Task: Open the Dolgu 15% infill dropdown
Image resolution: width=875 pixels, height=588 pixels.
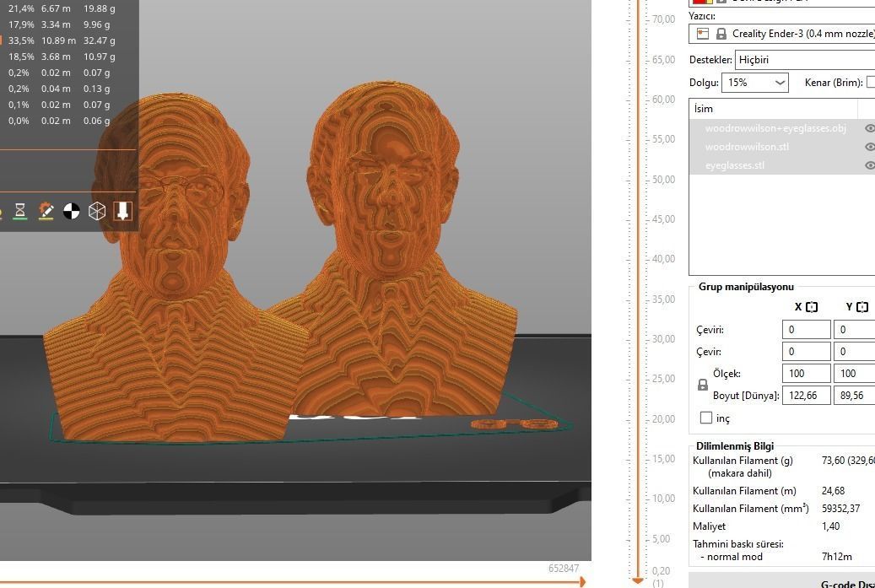Action: [755, 82]
